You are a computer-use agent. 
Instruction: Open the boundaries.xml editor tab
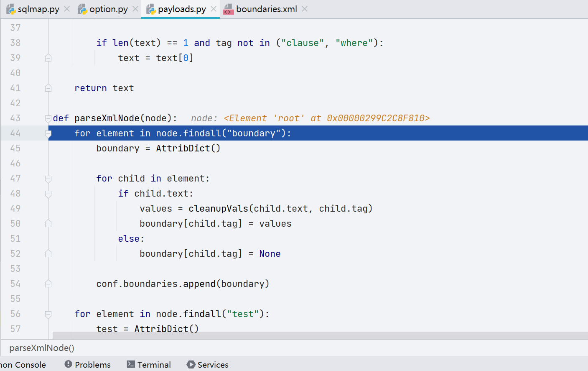[x=266, y=9]
